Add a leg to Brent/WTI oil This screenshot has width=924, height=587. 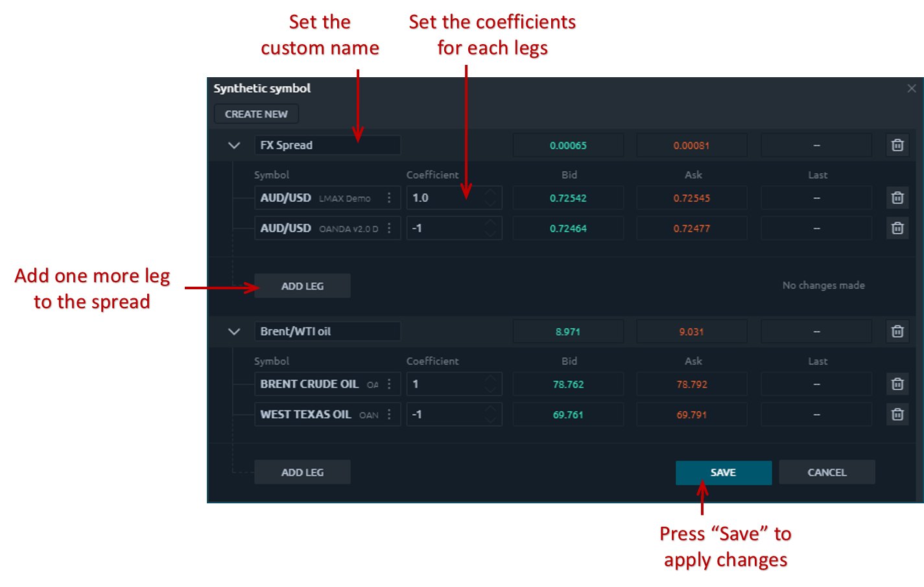pyautogui.click(x=302, y=472)
